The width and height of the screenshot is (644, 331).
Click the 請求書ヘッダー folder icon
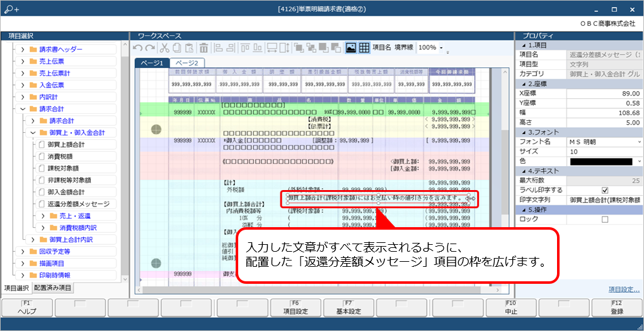point(33,50)
